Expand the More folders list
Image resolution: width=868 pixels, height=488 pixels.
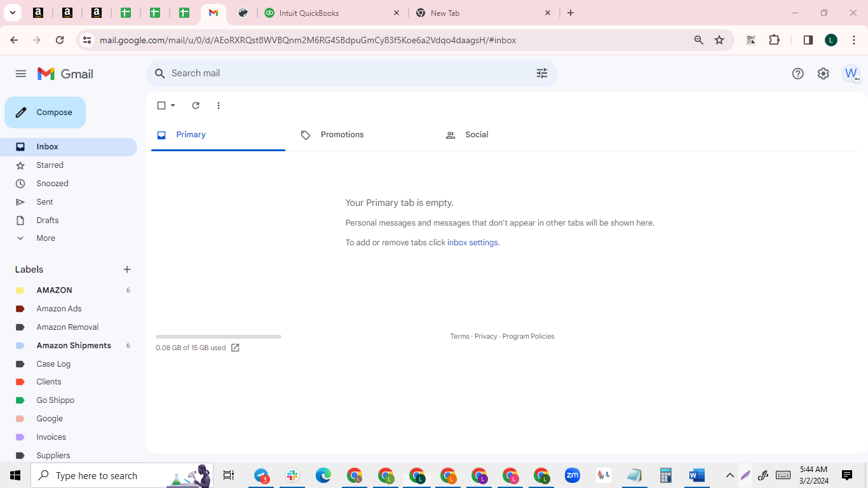click(x=69, y=238)
